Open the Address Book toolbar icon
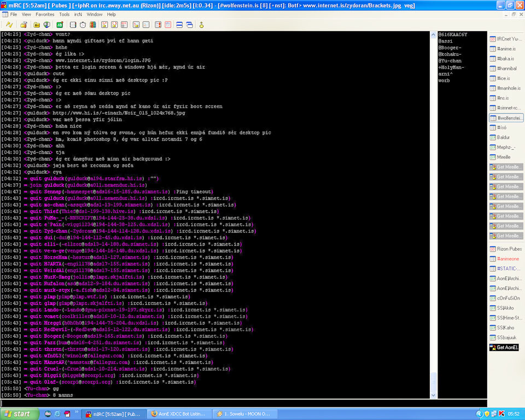525x420 pixels. point(73,25)
